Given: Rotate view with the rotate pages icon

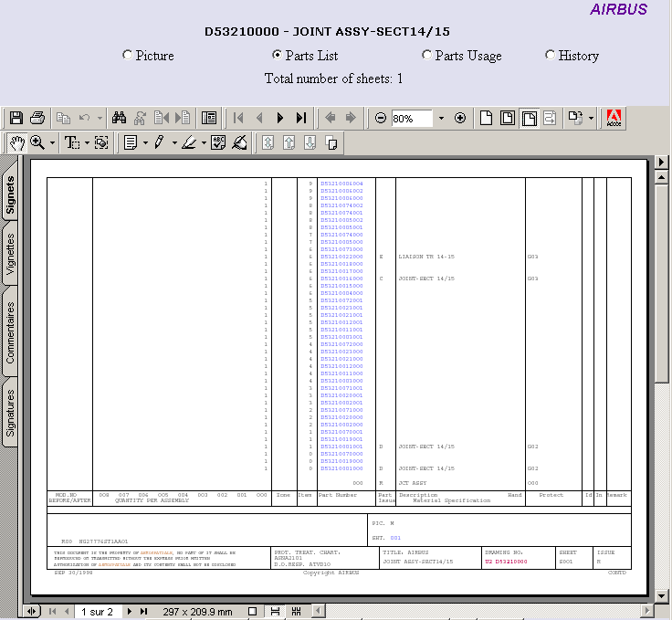Looking at the screenshot, I should point(574,118).
